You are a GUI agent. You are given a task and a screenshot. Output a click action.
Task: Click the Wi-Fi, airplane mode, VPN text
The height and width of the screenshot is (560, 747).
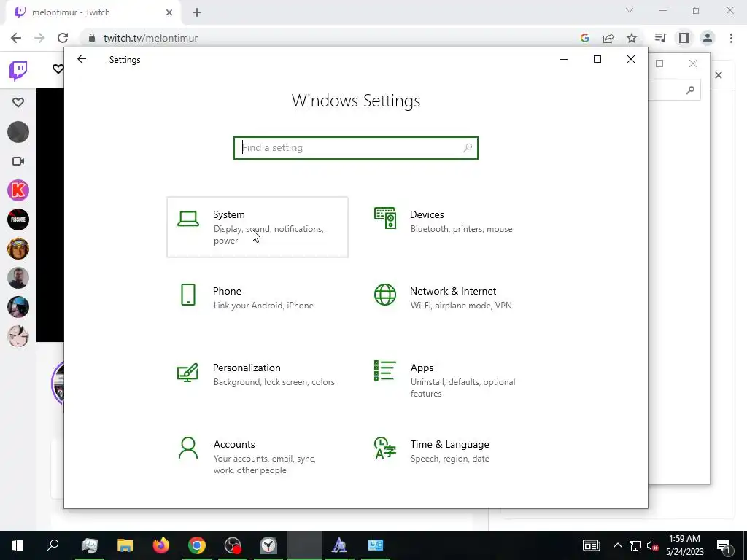[461, 306]
